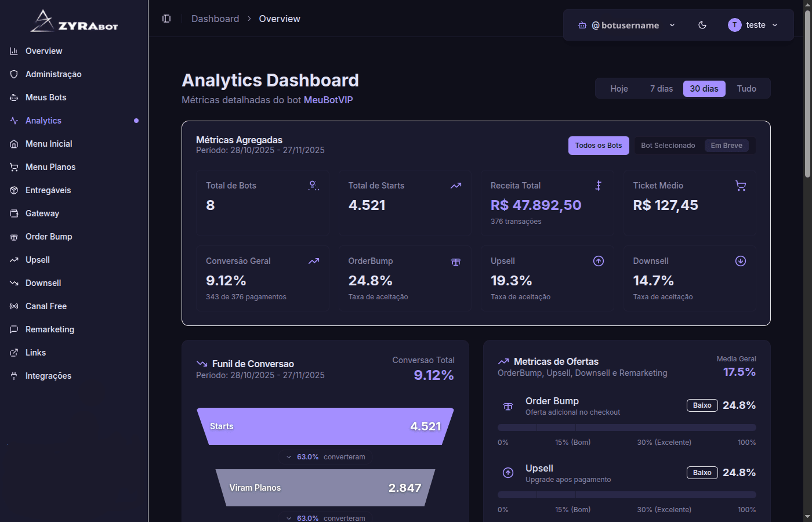Select the Entregáveis sidebar icon

[13, 190]
